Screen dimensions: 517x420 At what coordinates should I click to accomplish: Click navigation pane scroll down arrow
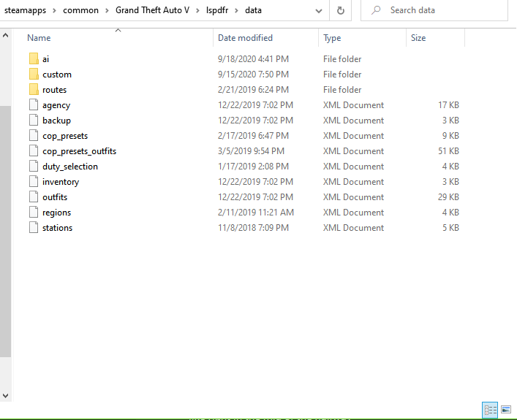coord(6,396)
